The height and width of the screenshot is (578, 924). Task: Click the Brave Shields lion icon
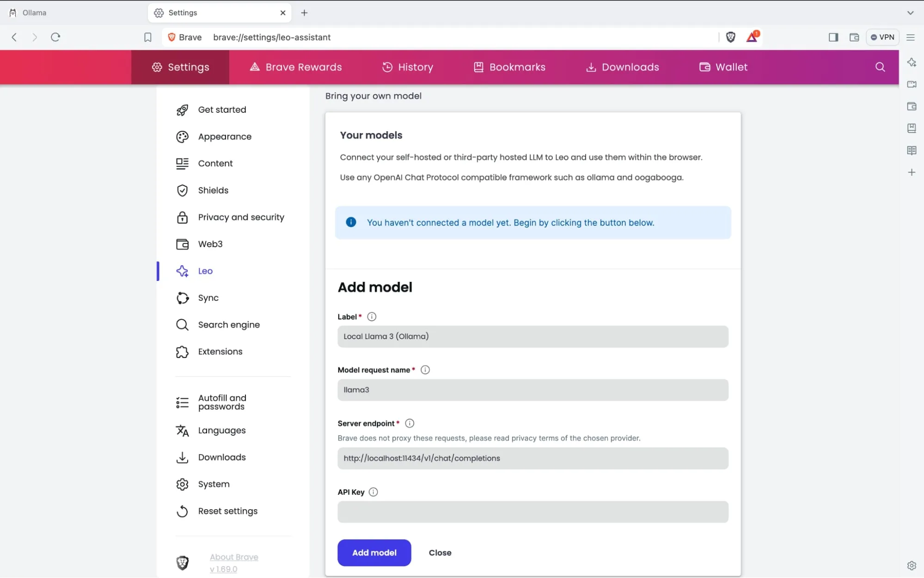pos(730,37)
